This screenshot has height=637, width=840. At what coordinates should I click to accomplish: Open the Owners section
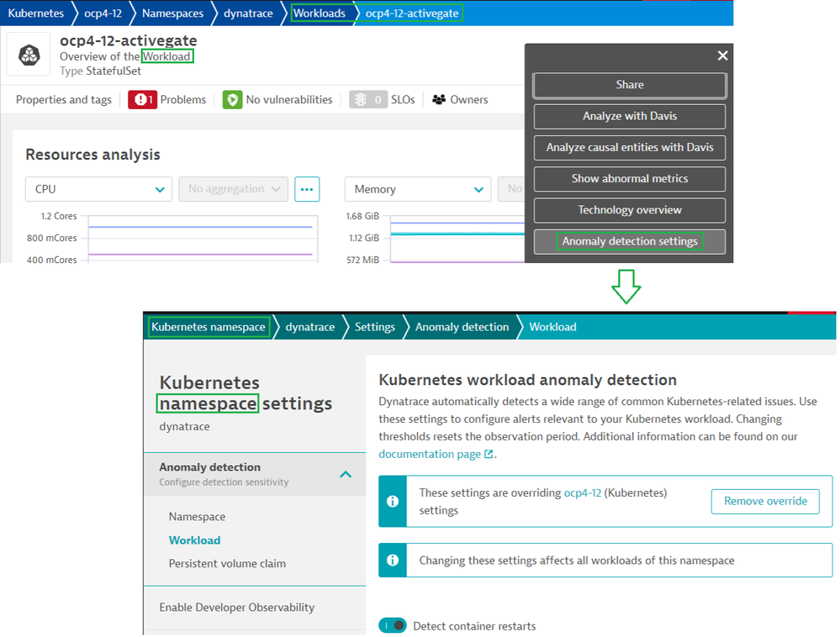point(468,99)
